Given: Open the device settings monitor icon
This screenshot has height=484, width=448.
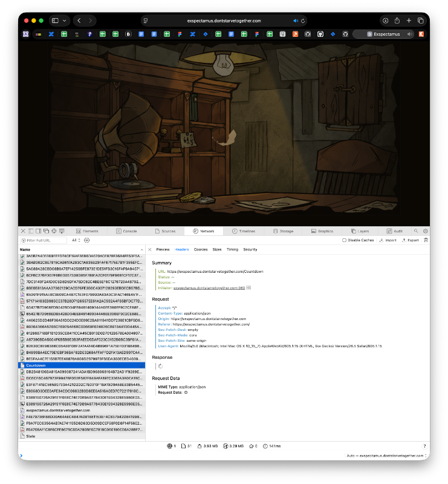Looking at the screenshot, I should (62, 231).
